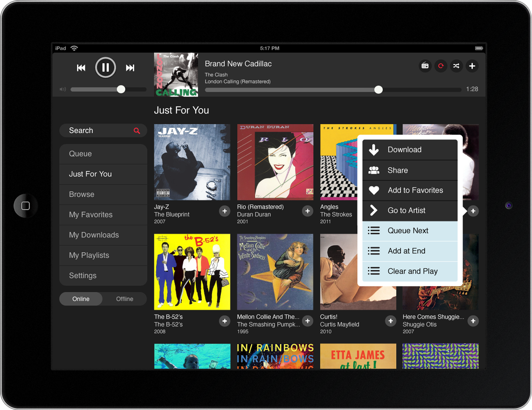532x410 pixels.
Task: Choose Queue Next in popup
Action: 410,231
